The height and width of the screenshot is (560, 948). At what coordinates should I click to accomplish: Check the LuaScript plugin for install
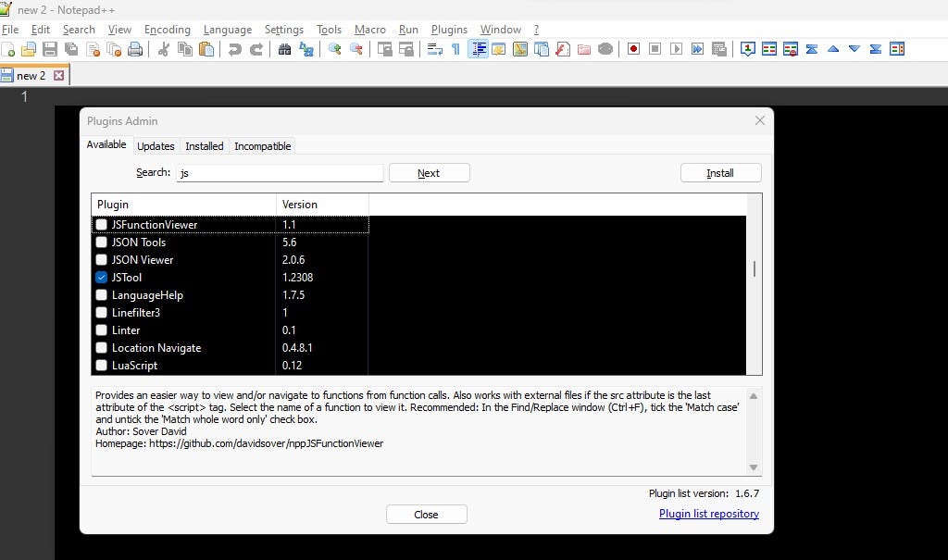[101, 365]
